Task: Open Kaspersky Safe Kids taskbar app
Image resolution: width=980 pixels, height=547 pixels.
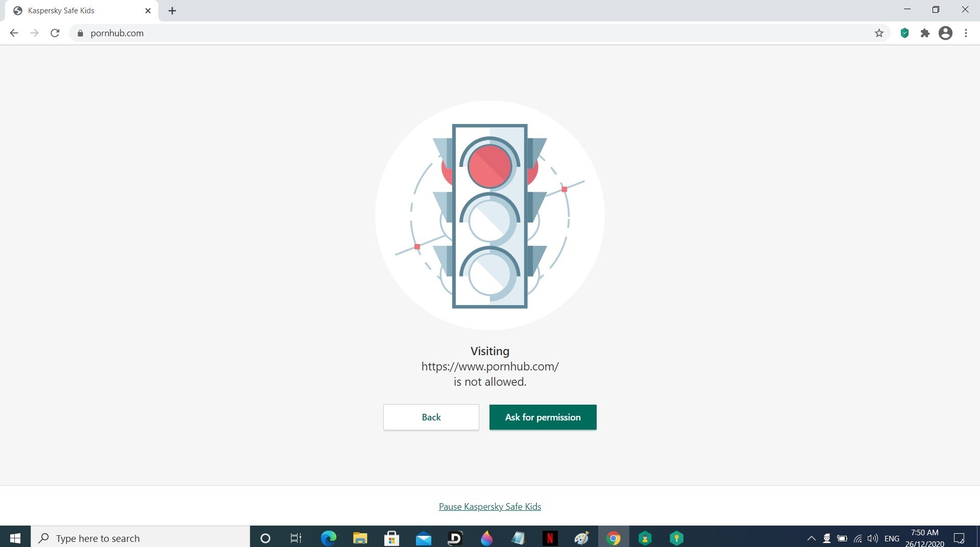Action: coord(645,538)
